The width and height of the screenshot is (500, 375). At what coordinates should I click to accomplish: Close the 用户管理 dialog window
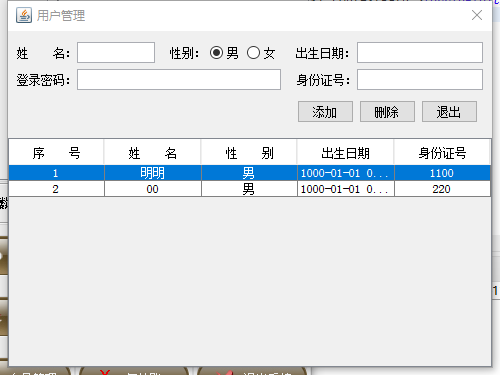[477, 15]
